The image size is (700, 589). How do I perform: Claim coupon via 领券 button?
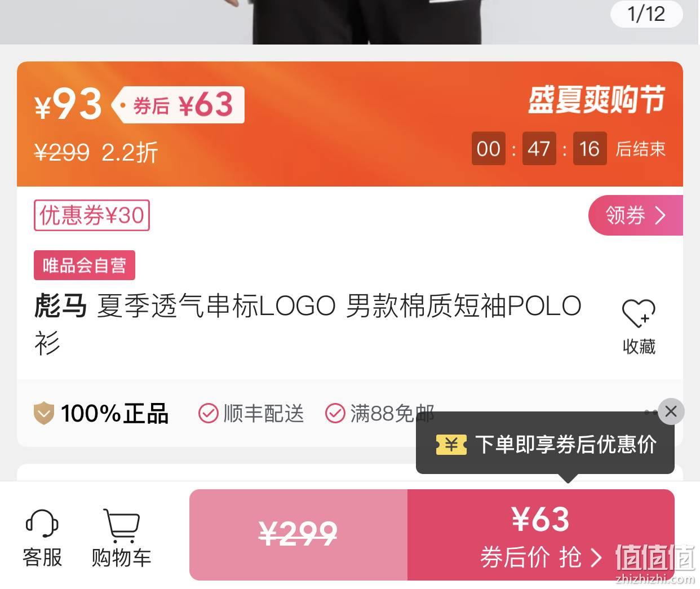(x=636, y=215)
